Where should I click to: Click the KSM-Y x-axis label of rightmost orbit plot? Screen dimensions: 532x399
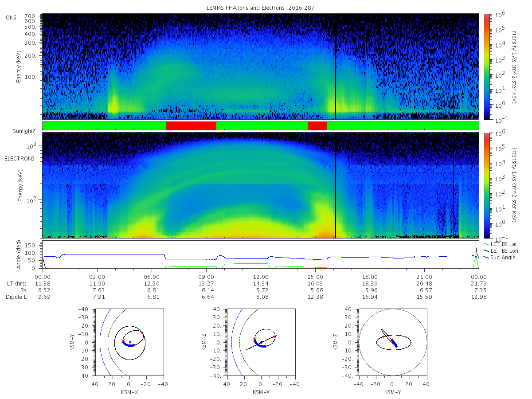coord(392,392)
